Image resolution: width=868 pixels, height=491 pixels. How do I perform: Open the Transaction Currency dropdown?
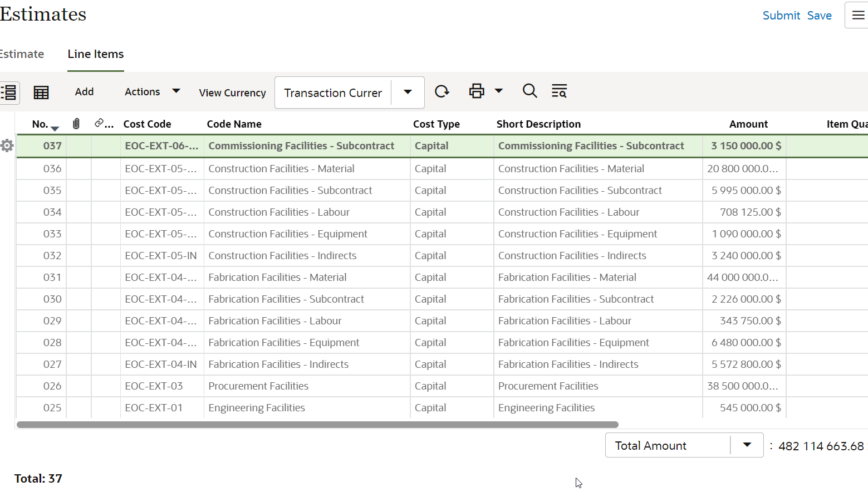click(x=408, y=93)
